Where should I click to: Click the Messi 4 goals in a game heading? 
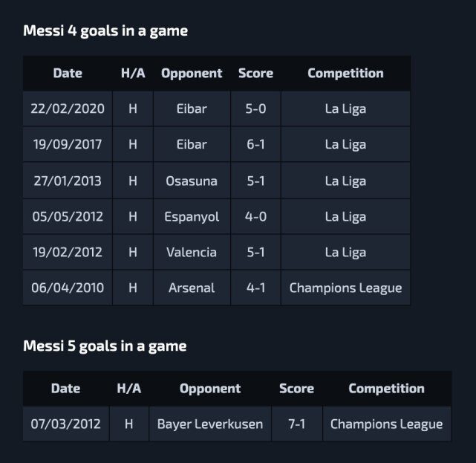105,31
